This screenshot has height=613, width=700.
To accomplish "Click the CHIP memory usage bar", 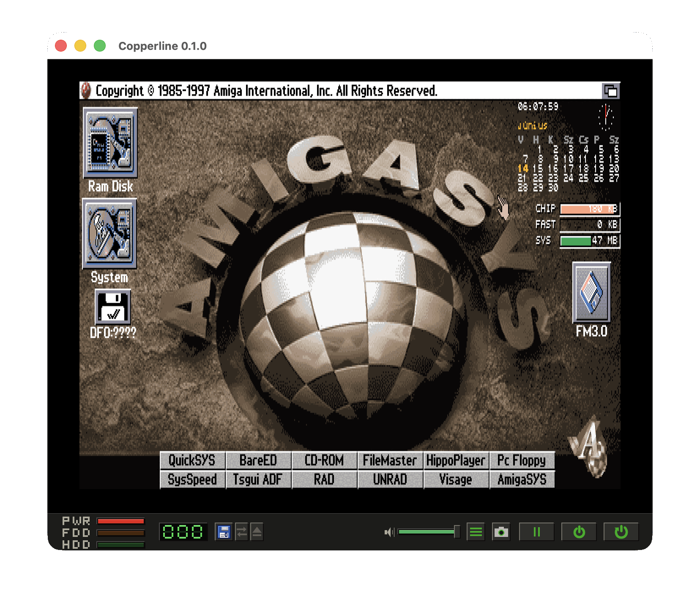I will (x=590, y=209).
